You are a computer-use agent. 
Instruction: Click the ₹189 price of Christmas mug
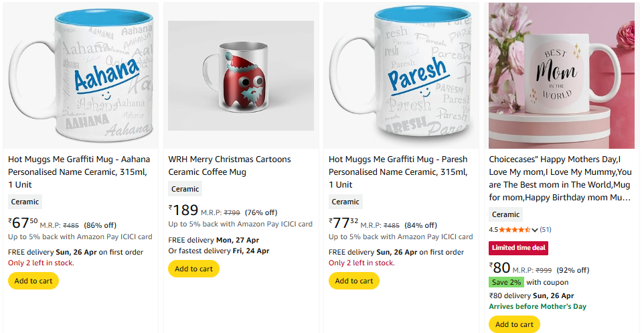point(183,211)
